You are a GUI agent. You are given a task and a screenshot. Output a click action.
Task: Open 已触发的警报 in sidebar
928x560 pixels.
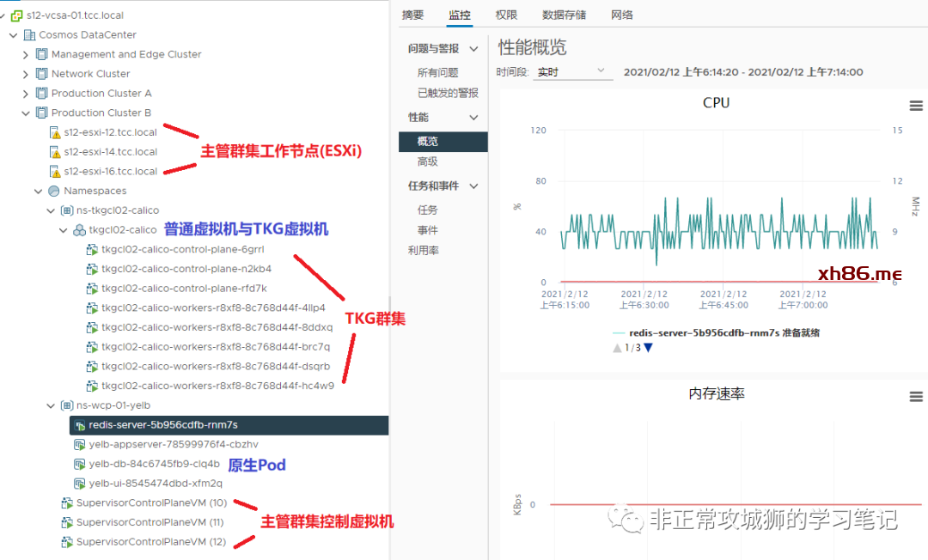pos(448,93)
